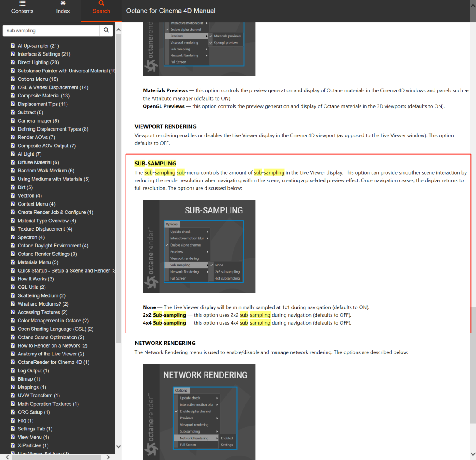Click main page scroll-down arrow
Image resolution: width=476 pixels, height=460 pixels.
pyautogui.click(x=472, y=454)
